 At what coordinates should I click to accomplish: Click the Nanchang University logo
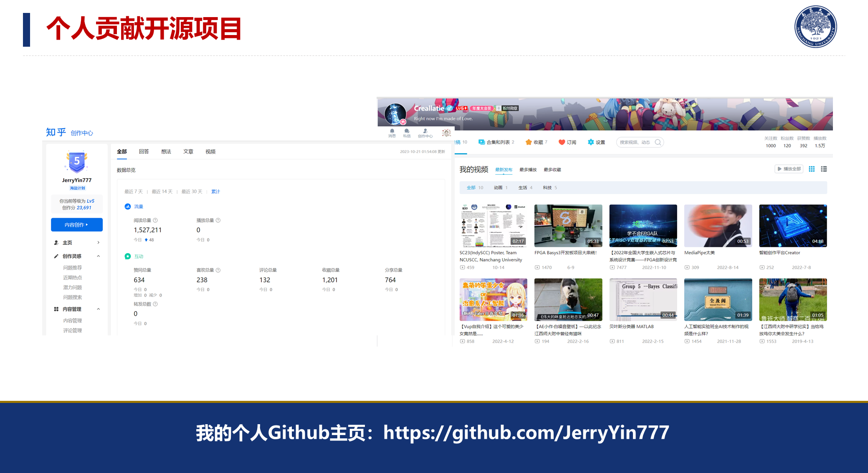point(815,27)
